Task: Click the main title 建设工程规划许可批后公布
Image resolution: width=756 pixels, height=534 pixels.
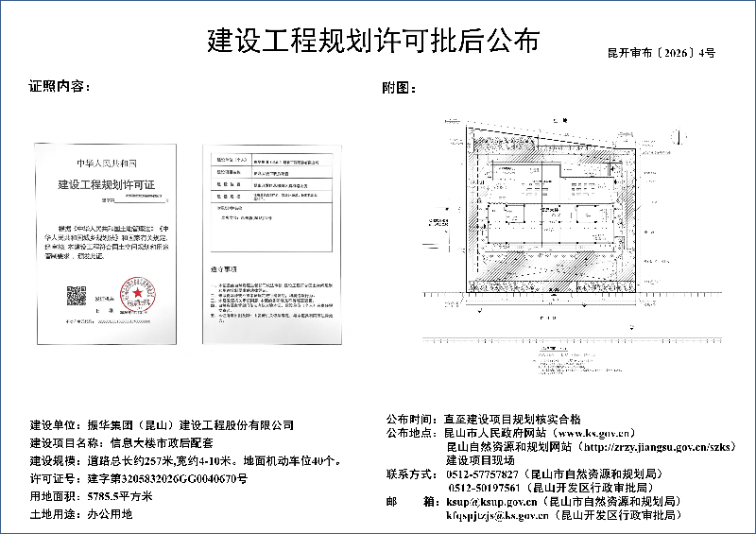Action: coord(374,40)
